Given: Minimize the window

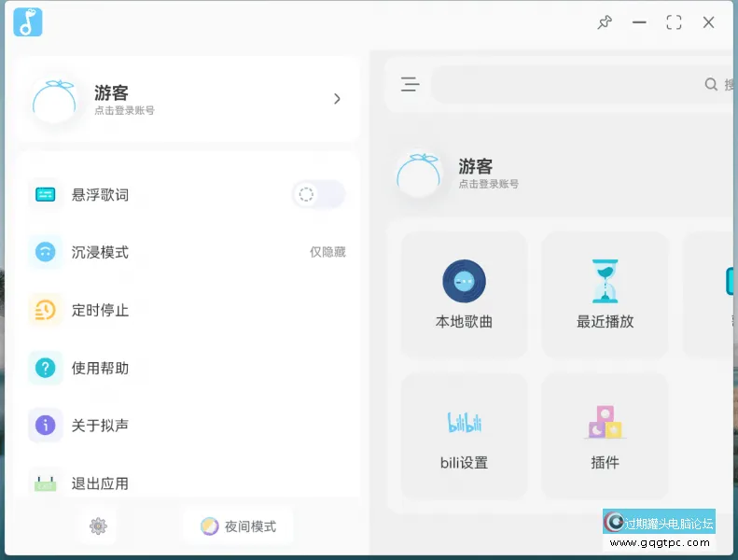Looking at the screenshot, I should [639, 22].
